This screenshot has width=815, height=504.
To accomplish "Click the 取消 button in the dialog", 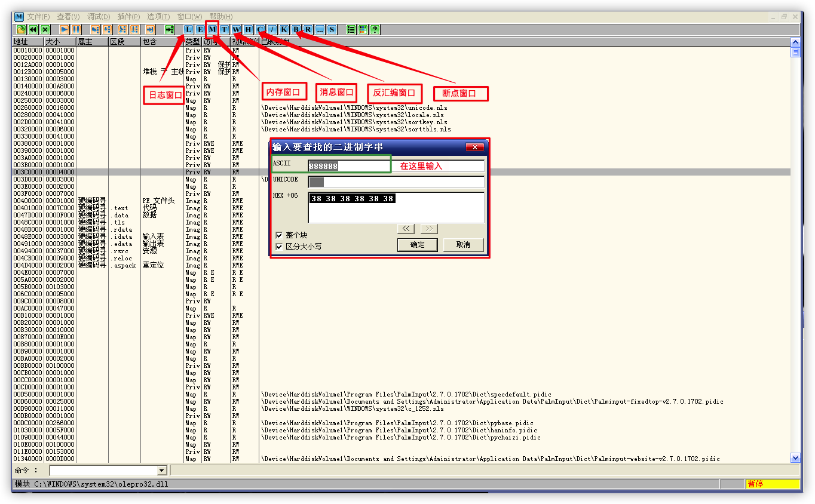I will [462, 245].
